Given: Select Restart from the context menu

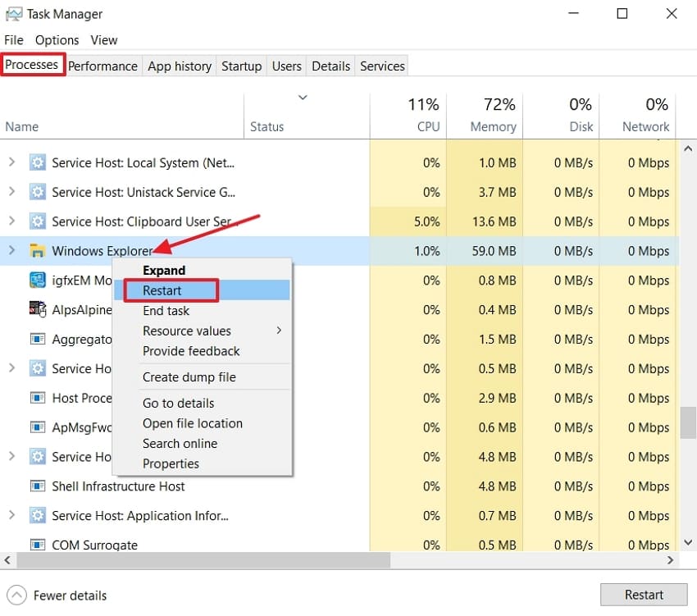Looking at the screenshot, I should click(165, 290).
